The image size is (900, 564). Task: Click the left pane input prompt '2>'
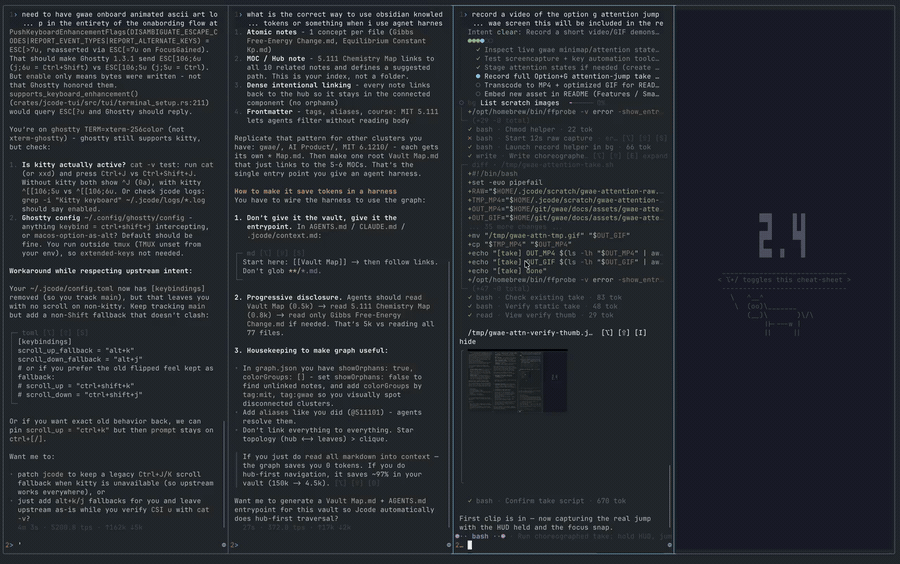coord(9,545)
